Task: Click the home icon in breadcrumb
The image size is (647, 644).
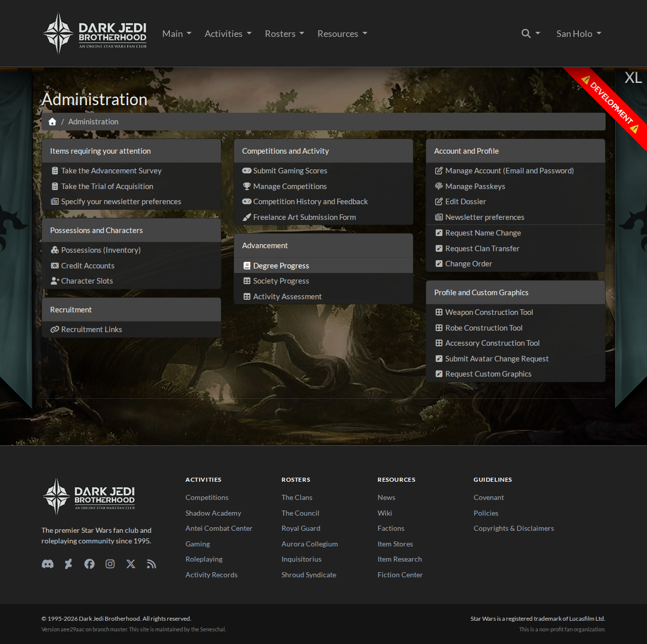Action: (x=52, y=122)
